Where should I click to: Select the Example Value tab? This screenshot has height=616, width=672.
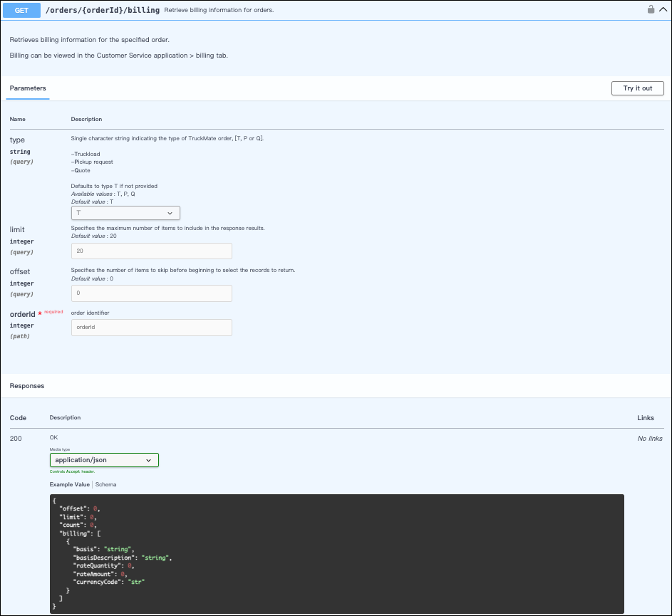point(68,484)
